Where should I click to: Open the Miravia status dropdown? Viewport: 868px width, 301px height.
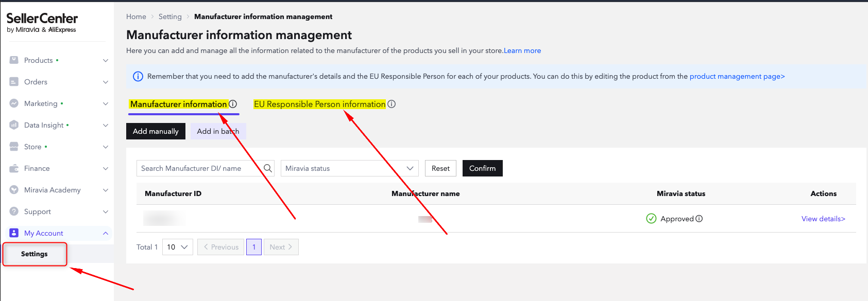(350, 168)
